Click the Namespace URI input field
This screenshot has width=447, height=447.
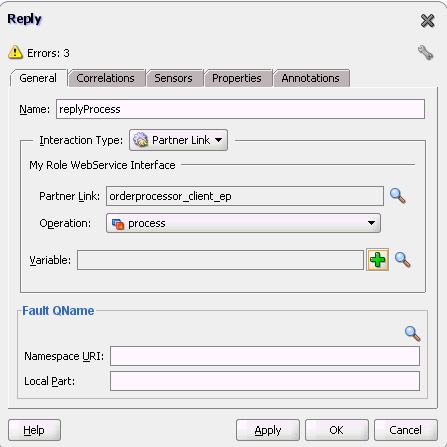[265, 356]
